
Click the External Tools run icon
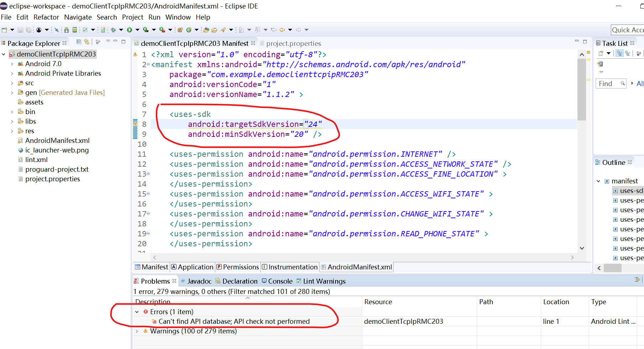[162, 30]
